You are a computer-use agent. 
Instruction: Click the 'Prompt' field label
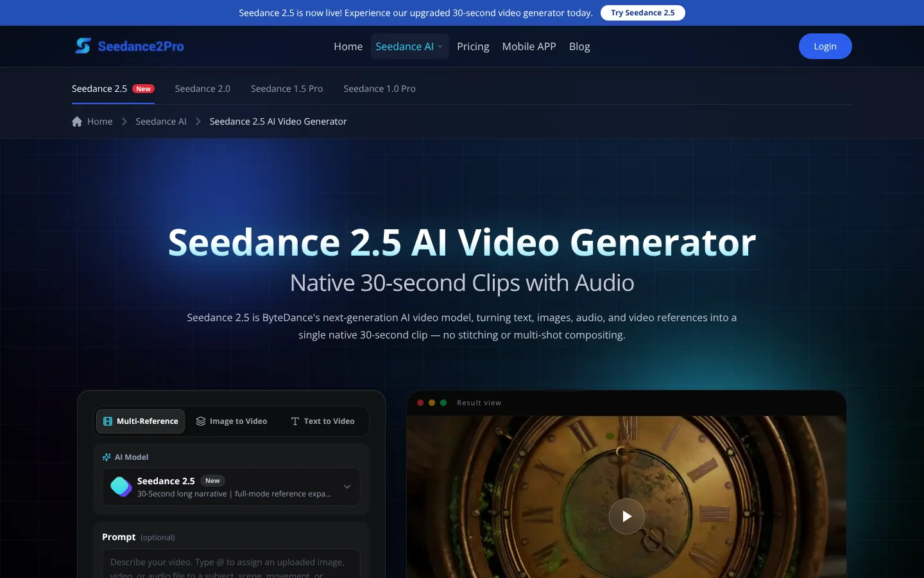tap(119, 537)
